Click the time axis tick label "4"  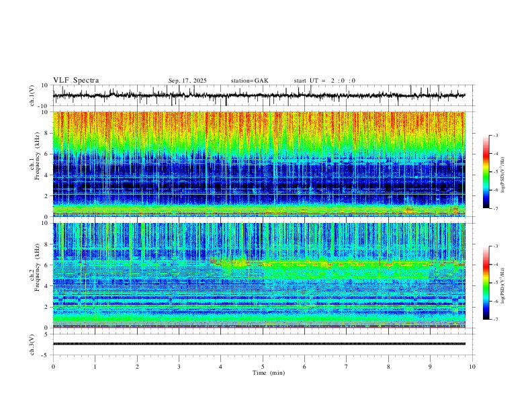click(221, 367)
